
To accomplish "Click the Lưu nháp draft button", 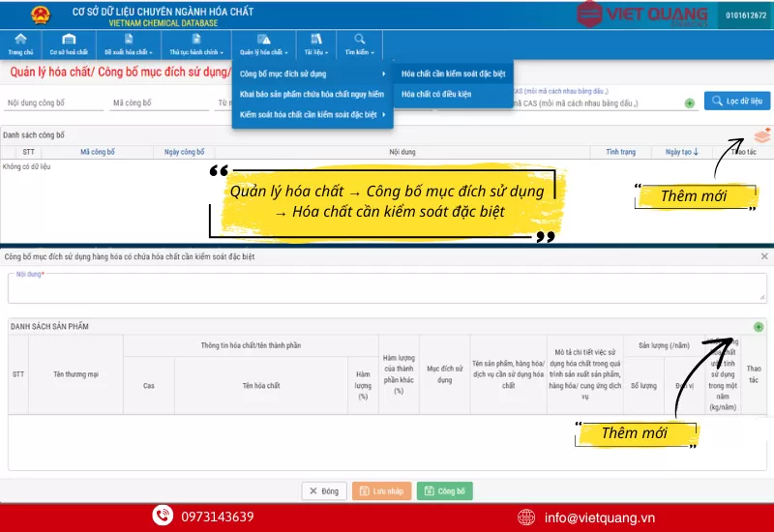I will coord(380,491).
